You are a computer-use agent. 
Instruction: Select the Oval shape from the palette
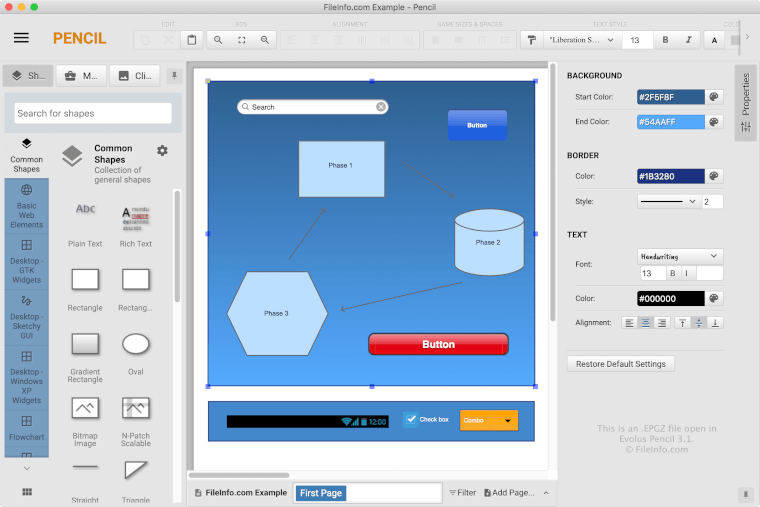point(136,344)
